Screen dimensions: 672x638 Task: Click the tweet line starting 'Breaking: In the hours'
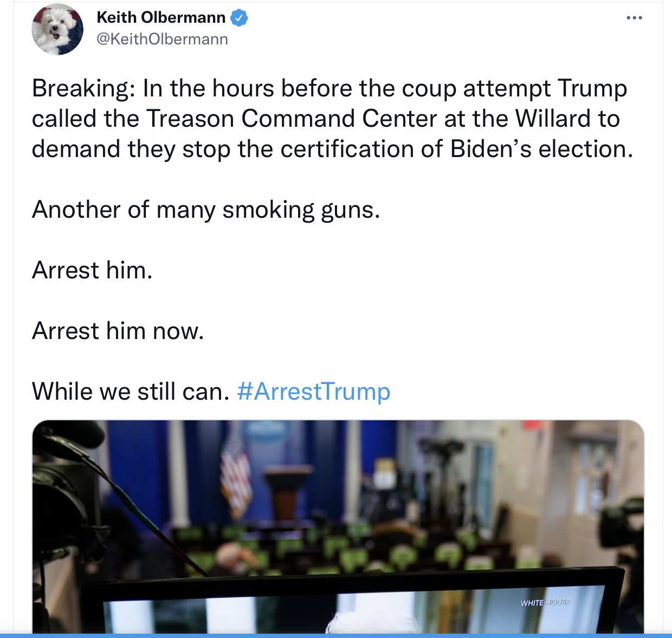(x=329, y=88)
